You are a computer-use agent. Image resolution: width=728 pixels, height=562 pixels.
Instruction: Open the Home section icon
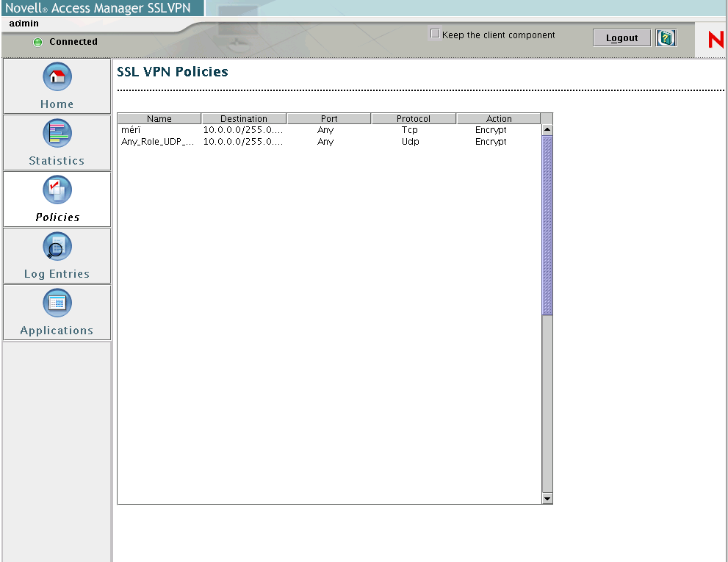57,76
